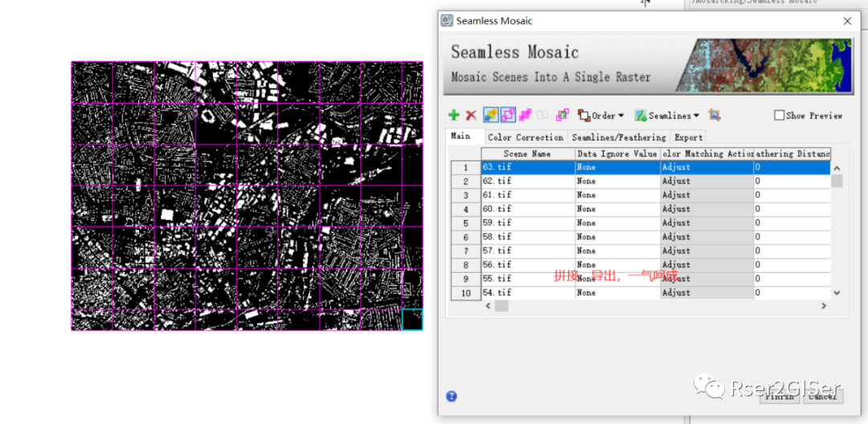Click Data Ignore Value None for 60.tif
Screen dimensions: 868x424
(x=618, y=209)
